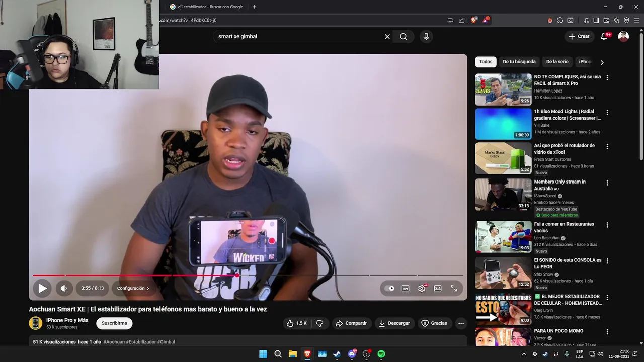The image size is (644, 362).
Task: Click the share-page icon in address bar
Action: coord(461,20)
